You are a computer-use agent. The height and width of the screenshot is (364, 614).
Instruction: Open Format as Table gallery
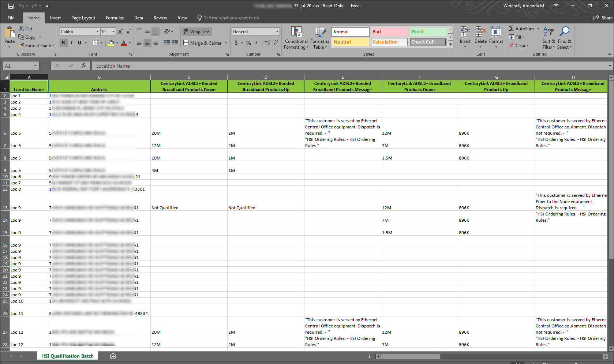pyautogui.click(x=321, y=38)
